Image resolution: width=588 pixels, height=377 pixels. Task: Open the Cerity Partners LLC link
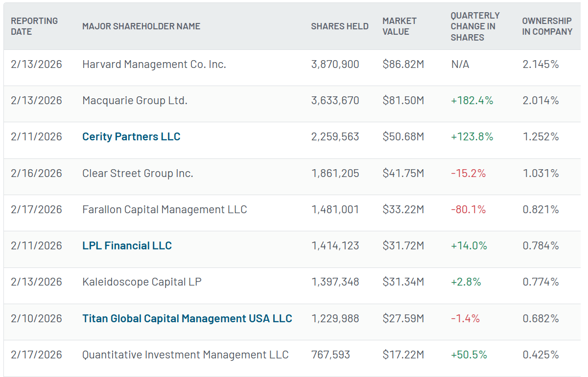point(131,137)
